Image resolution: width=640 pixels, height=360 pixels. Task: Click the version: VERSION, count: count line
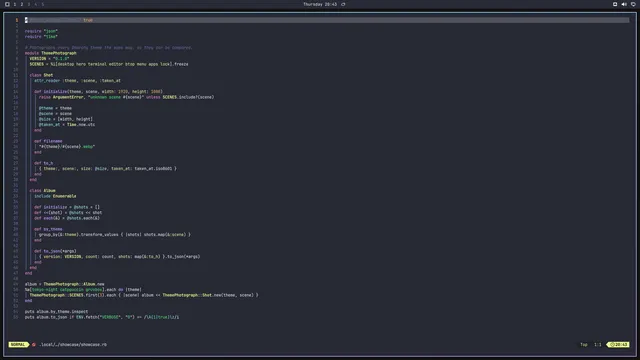point(120,257)
